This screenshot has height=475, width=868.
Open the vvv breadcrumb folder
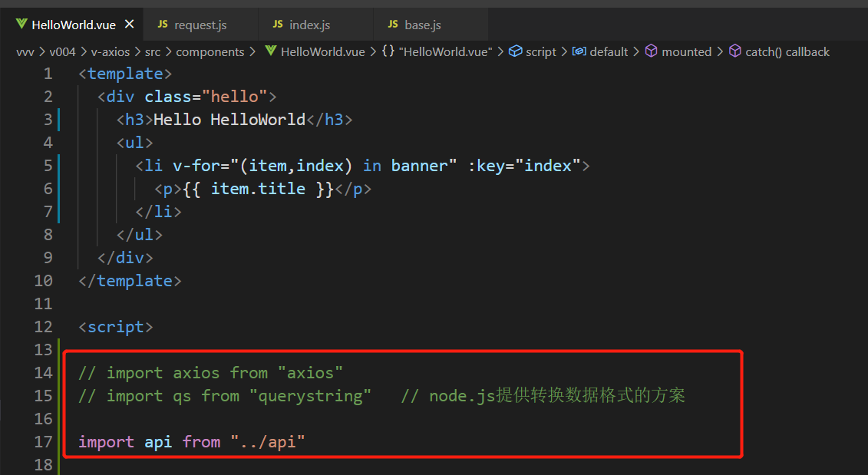pos(25,52)
